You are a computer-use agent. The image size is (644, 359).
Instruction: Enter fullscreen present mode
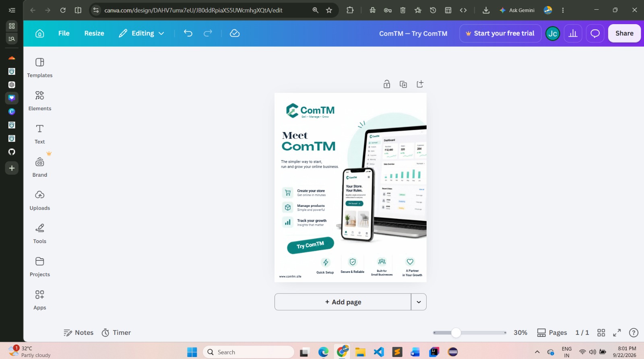click(617, 332)
